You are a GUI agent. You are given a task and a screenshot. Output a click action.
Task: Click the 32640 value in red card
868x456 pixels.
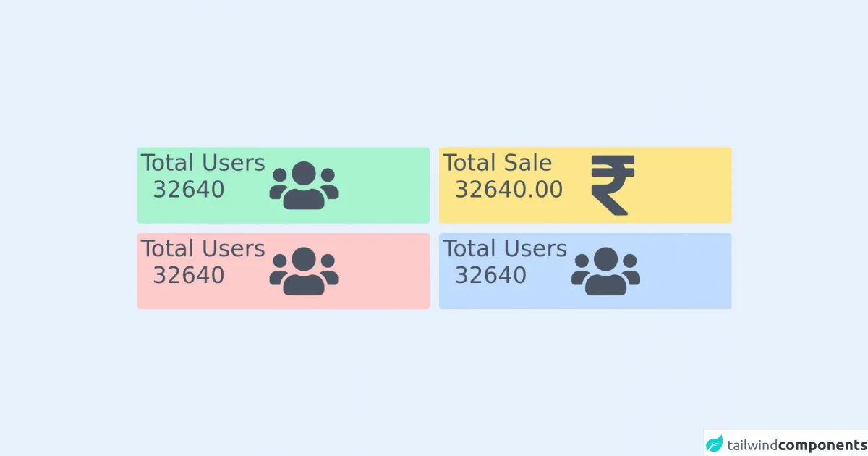coord(189,275)
